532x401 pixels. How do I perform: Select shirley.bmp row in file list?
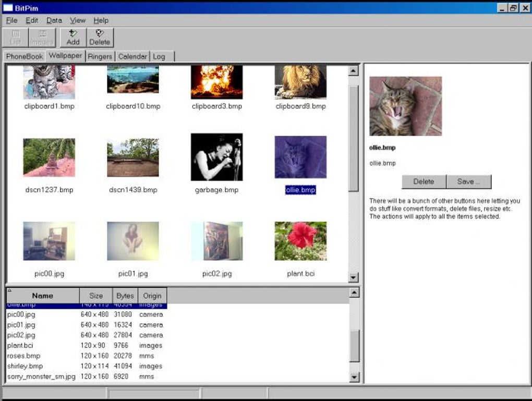tap(87, 366)
